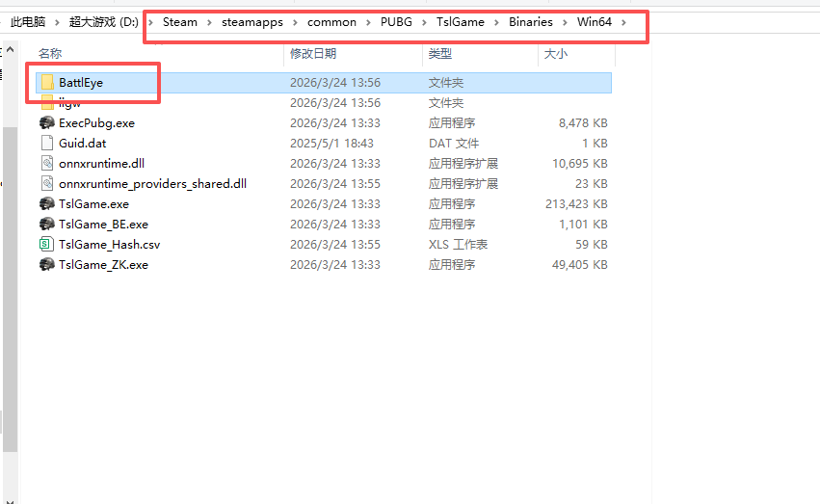This screenshot has height=504, width=820.
Task: Jump to 此电脑 in the breadcrumb path
Action: point(29,22)
